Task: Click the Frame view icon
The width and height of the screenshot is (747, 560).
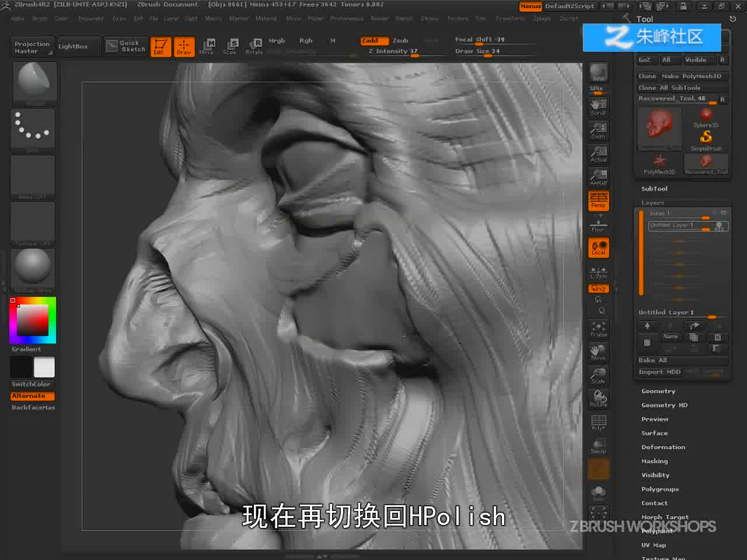Action: [x=599, y=329]
